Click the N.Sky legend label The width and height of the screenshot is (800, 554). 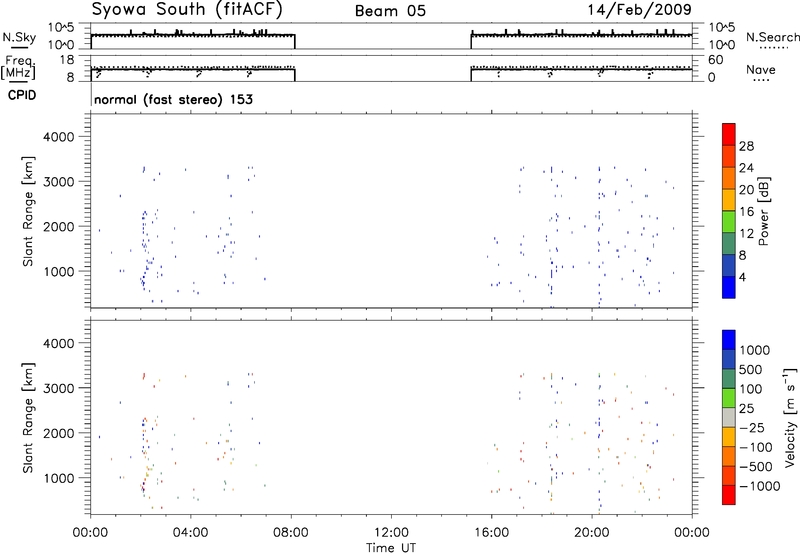pos(19,37)
